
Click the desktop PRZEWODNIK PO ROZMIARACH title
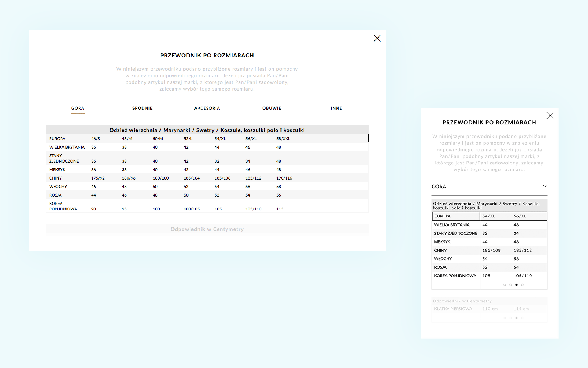pyautogui.click(x=207, y=56)
